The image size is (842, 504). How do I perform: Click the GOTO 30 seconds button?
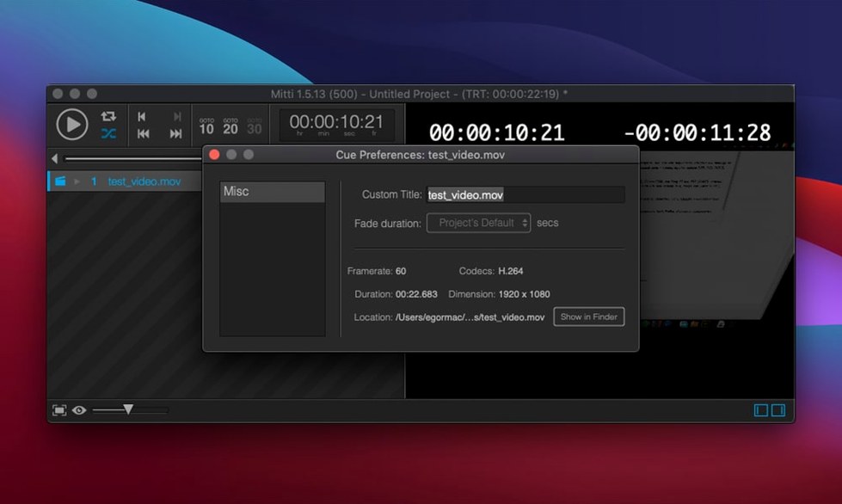point(255,126)
